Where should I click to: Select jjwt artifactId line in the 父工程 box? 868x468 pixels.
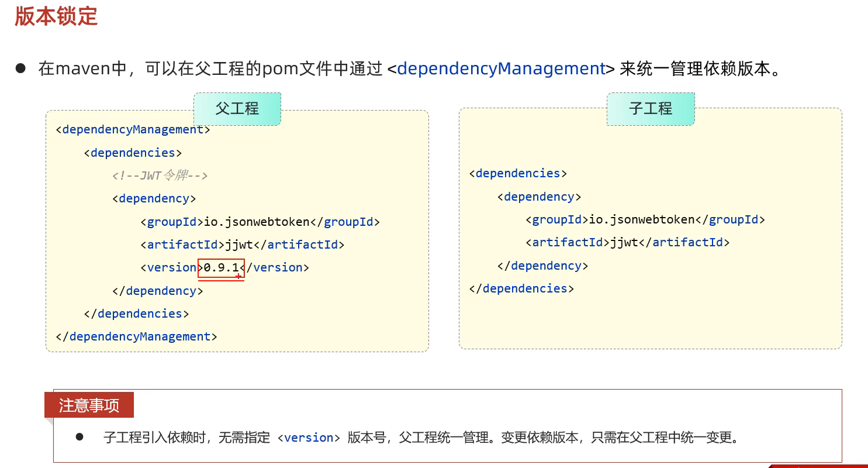242,245
